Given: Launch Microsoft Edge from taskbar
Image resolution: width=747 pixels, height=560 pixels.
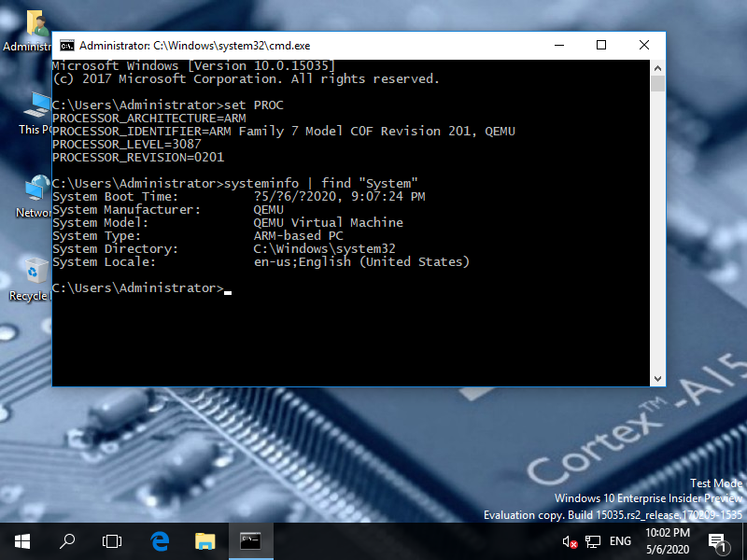Looking at the screenshot, I should tap(160, 541).
